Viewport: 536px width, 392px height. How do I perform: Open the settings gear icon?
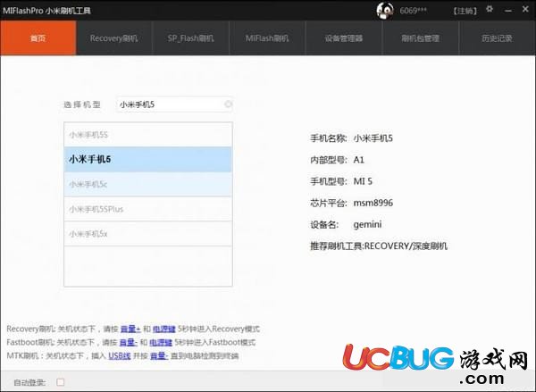(x=490, y=9)
